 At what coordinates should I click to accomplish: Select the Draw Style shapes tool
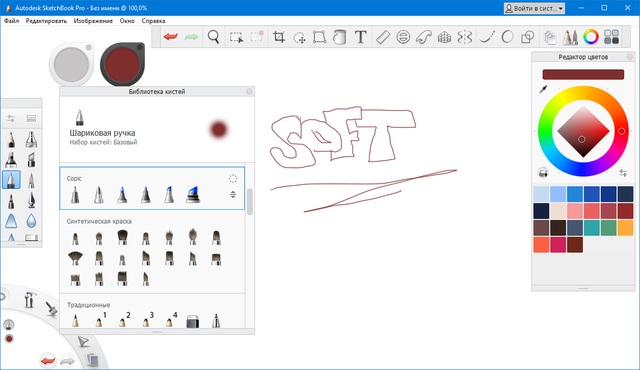tap(528, 37)
